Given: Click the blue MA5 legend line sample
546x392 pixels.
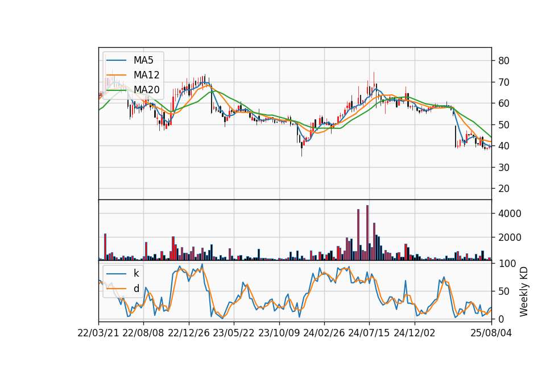Looking at the screenshot, I should tap(116, 60).
